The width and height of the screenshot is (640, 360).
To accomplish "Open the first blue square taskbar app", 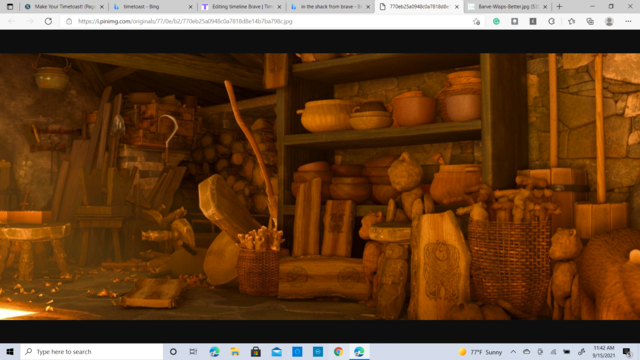I will [x=297, y=351].
